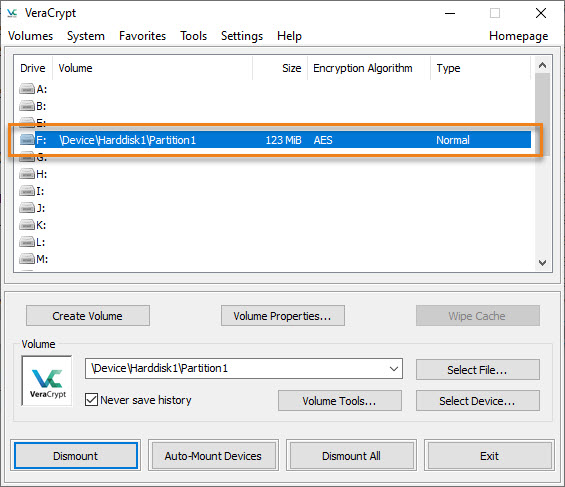Image resolution: width=565 pixels, height=487 pixels.
Task: Toggle Never save history checkbox
Action: click(92, 399)
